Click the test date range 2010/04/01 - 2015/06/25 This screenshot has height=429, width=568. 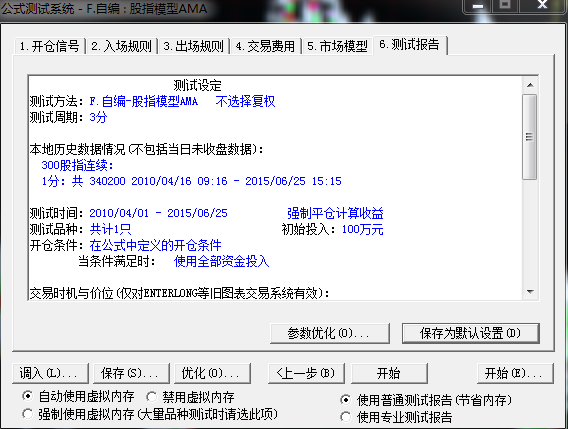(x=159, y=213)
